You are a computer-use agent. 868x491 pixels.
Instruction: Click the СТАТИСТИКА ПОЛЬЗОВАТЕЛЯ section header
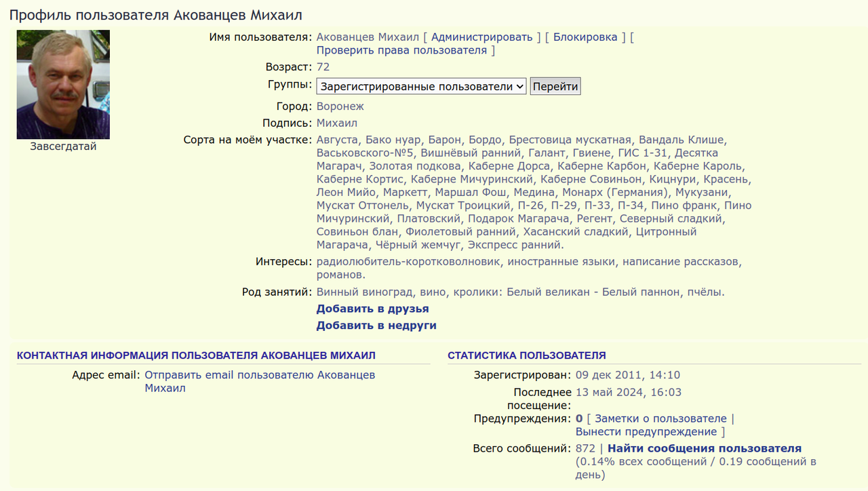[x=527, y=355]
